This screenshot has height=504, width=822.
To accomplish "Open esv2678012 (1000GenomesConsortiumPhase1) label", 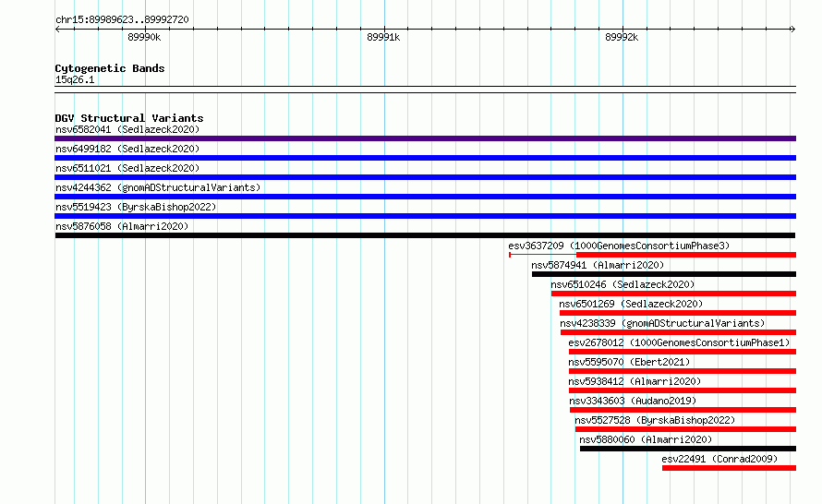I will (x=679, y=342).
